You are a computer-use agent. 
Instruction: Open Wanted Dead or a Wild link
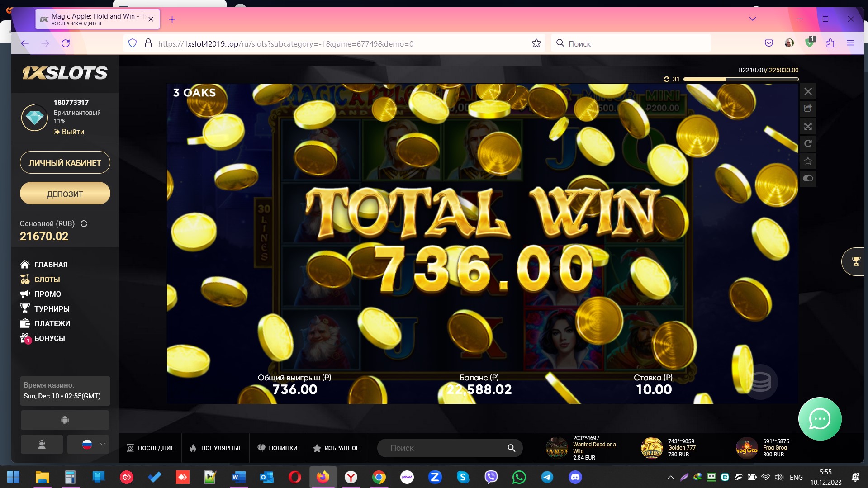(x=594, y=448)
